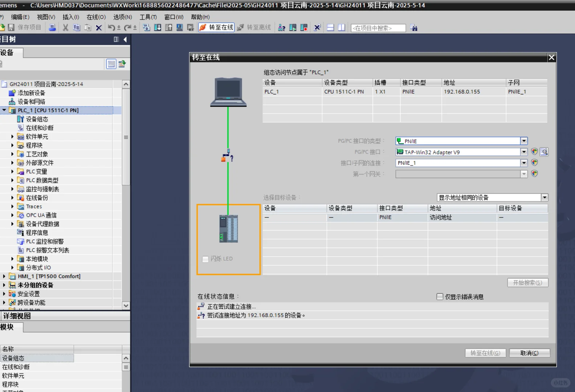Expand the PLC 变量 folder
This screenshot has width=575, height=392.
12,171
